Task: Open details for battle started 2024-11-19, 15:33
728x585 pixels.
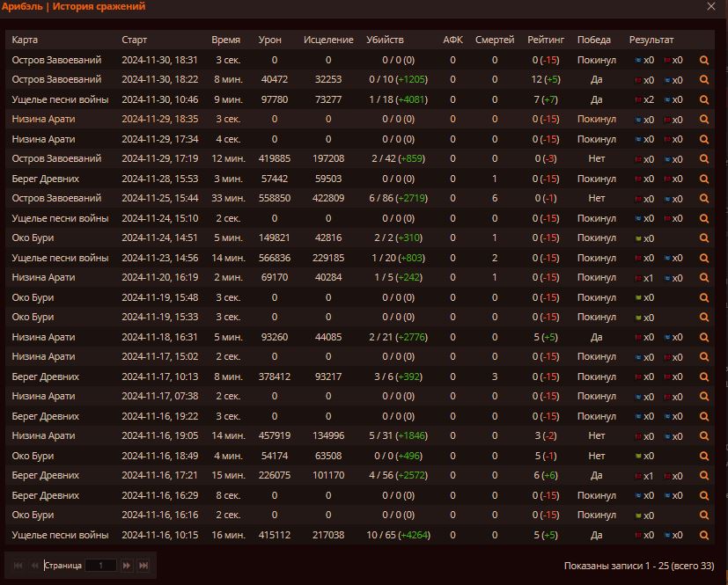Action: (704, 318)
